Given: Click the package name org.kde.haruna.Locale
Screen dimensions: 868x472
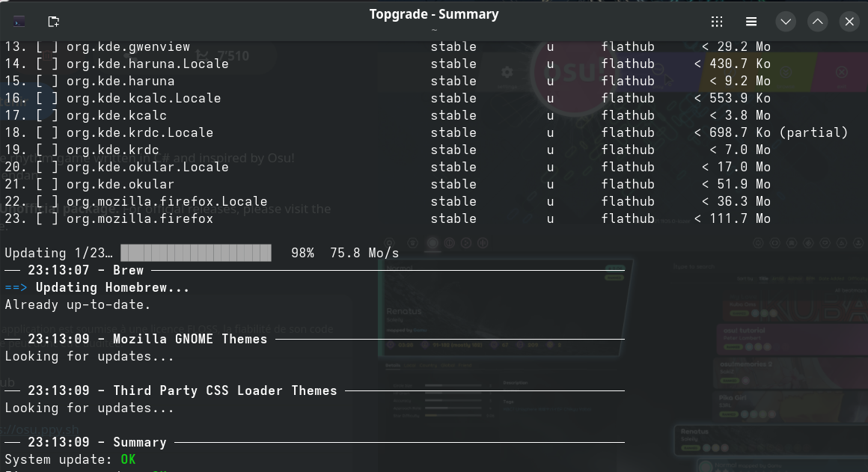Looking at the screenshot, I should click(147, 64).
